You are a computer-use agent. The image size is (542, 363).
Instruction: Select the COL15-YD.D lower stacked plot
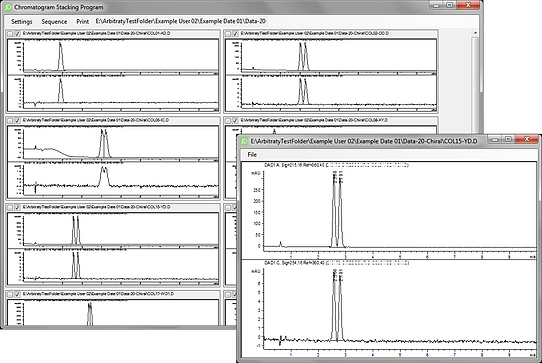point(113,267)
